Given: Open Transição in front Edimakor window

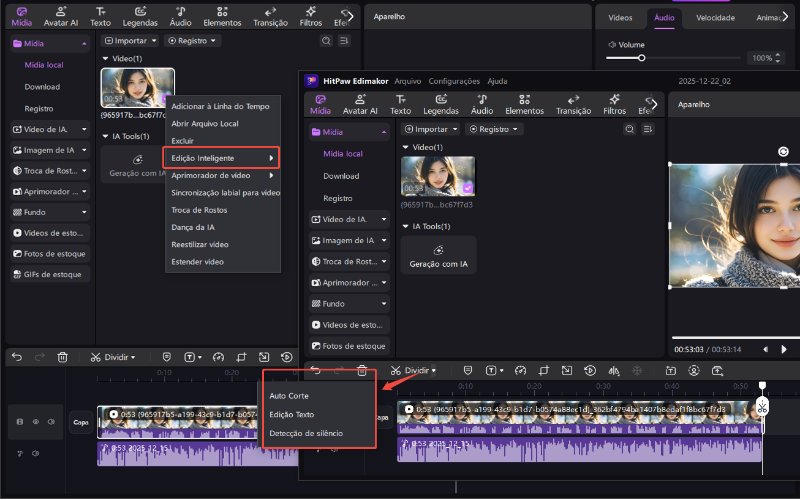Looking at the screenshot, I should (x=573, y=105).
